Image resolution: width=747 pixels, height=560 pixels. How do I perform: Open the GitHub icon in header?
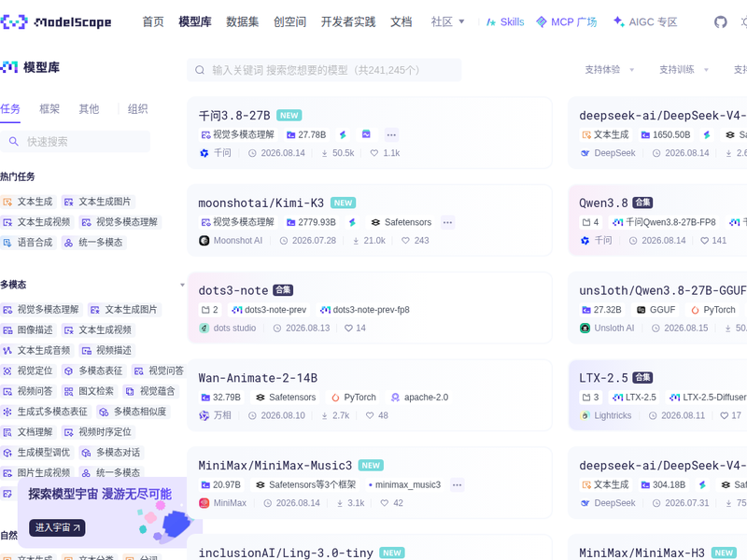720,21
